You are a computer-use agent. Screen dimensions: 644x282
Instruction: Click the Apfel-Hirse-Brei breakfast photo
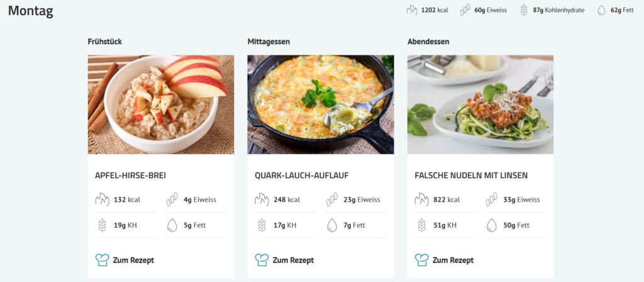tap(161, 104)
